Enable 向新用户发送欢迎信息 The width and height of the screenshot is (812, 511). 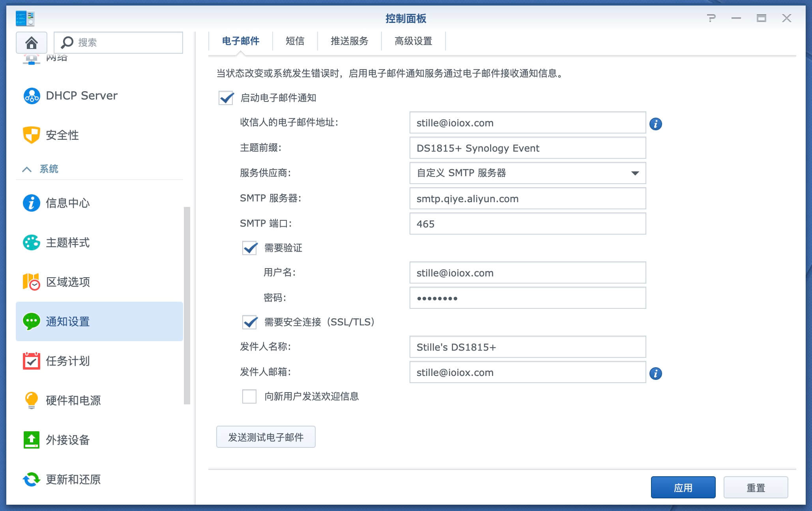249,396
